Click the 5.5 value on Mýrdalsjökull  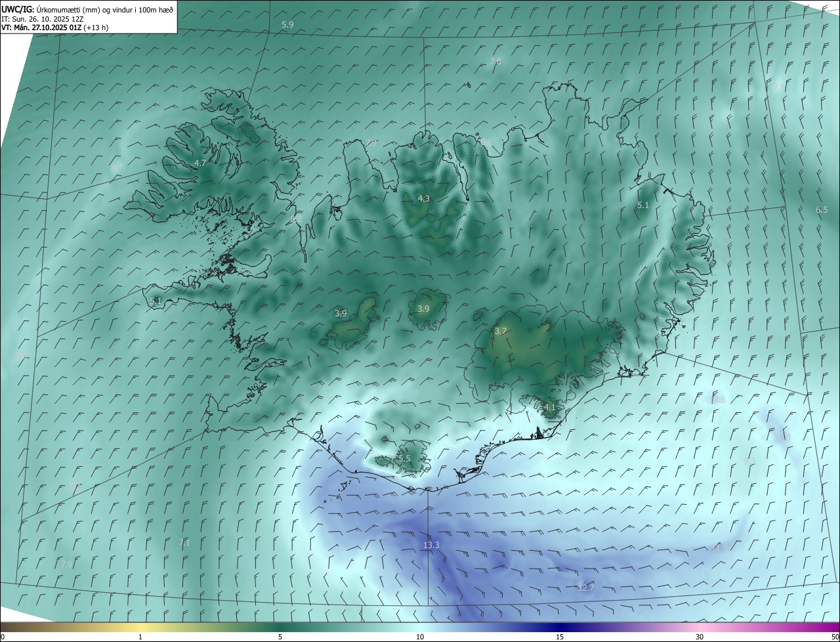coord(404,458)
